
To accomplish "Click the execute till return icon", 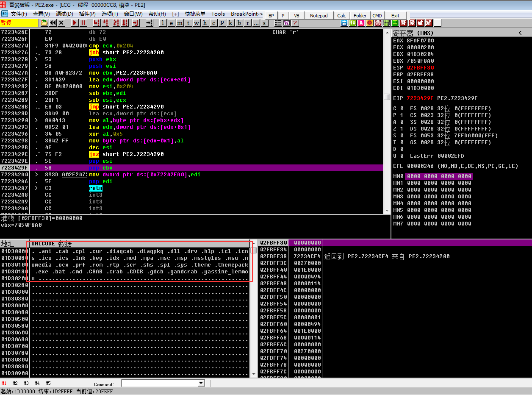I will pos(136,23).
